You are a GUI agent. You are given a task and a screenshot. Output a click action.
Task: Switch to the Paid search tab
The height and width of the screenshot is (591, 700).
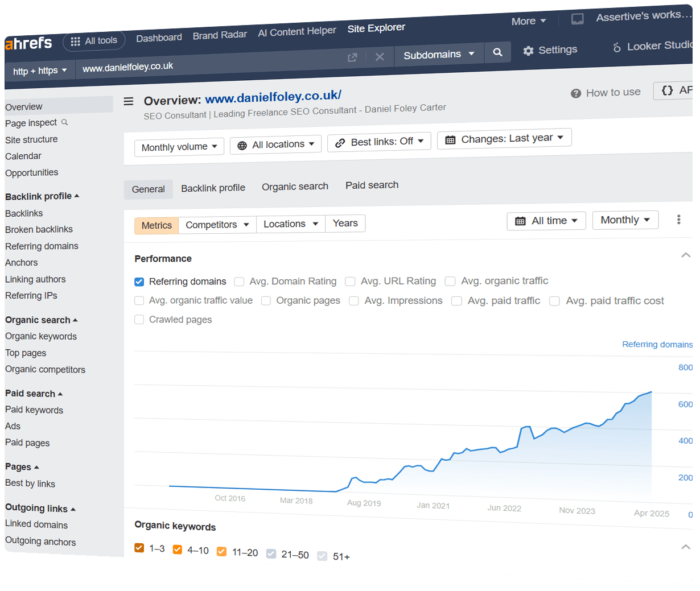(372, 185)
